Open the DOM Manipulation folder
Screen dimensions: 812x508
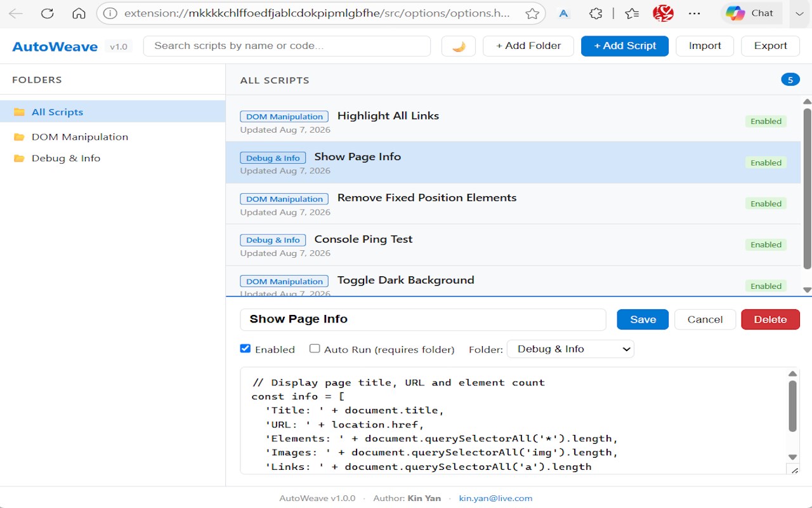(113, 137)
